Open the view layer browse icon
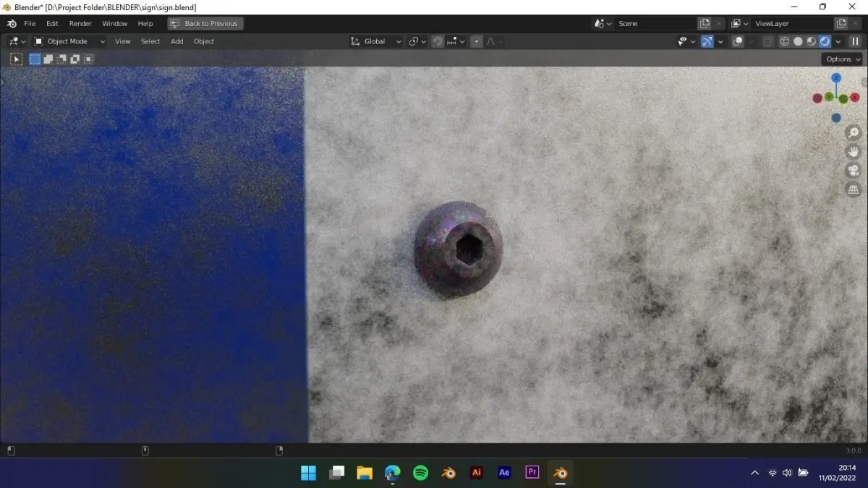Image resolution: width=868 pixels, height=488 pixels. pos(739,23)
